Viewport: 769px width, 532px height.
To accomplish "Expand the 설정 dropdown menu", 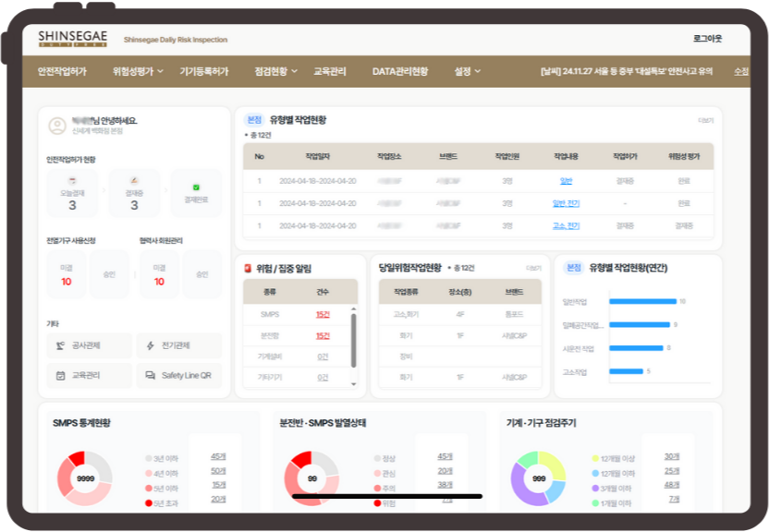I will pyautogui.click(x=476, y=71).
